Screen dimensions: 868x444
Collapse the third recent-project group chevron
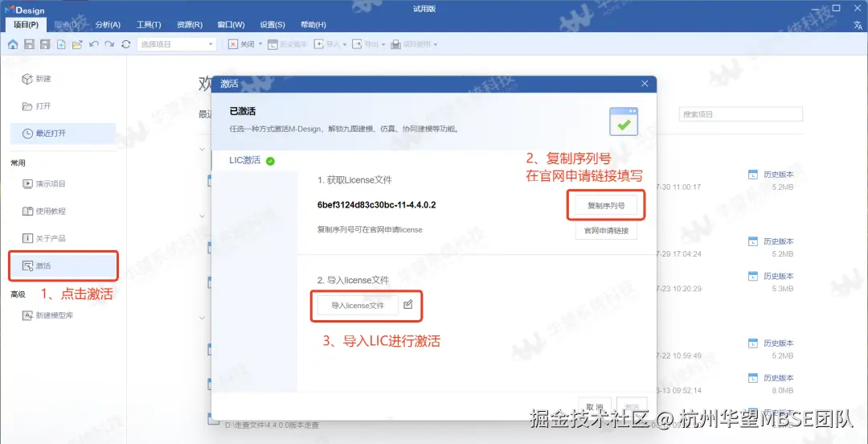(202, 318)
